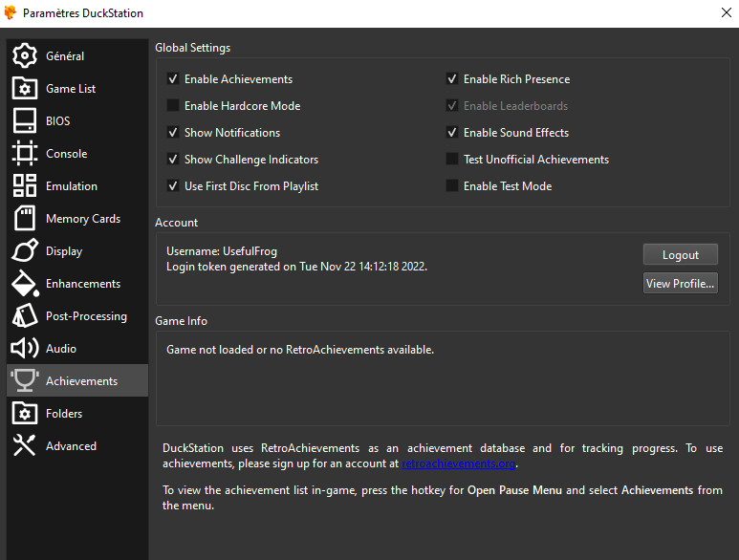Screen dimensions: 739x560
Task: Select the Post-Processing category label
Action: (x=86, y=316)
